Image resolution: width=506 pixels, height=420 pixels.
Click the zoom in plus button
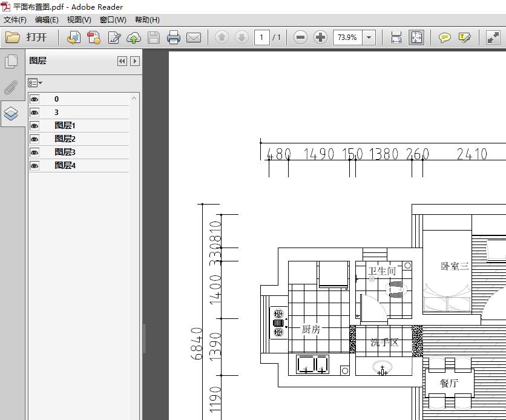321,38
